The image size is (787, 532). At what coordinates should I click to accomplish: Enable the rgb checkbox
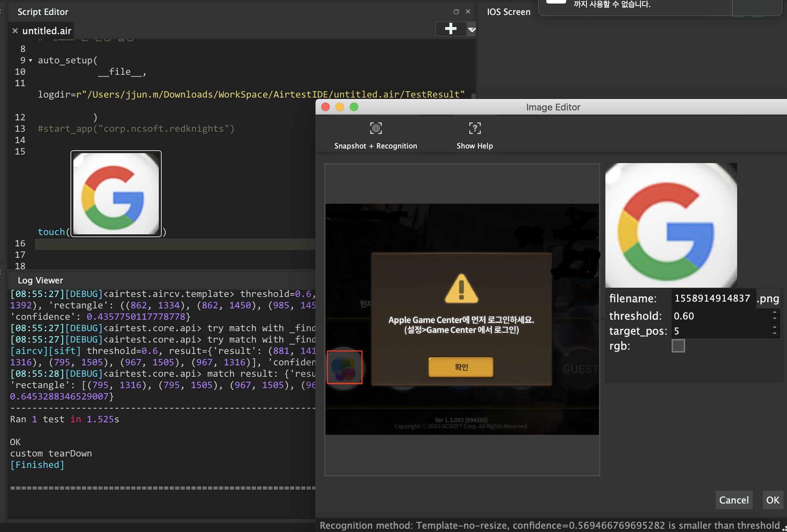pos(678,346)
